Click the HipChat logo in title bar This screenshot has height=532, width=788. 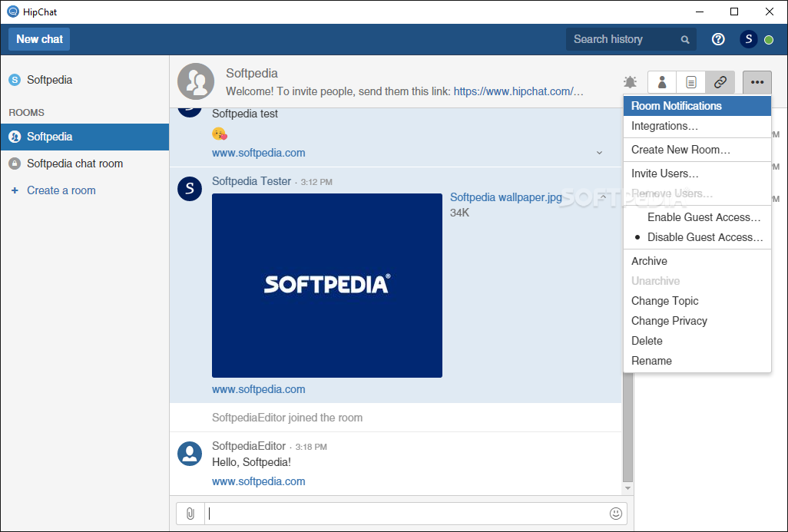[13, 12]
